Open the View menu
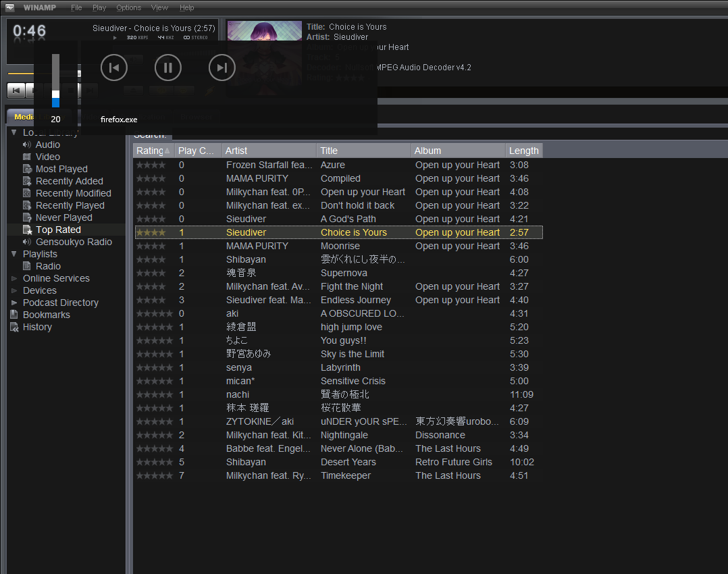Image resolution: width=728 pixels, height=574 pixels. click(159, 7)
